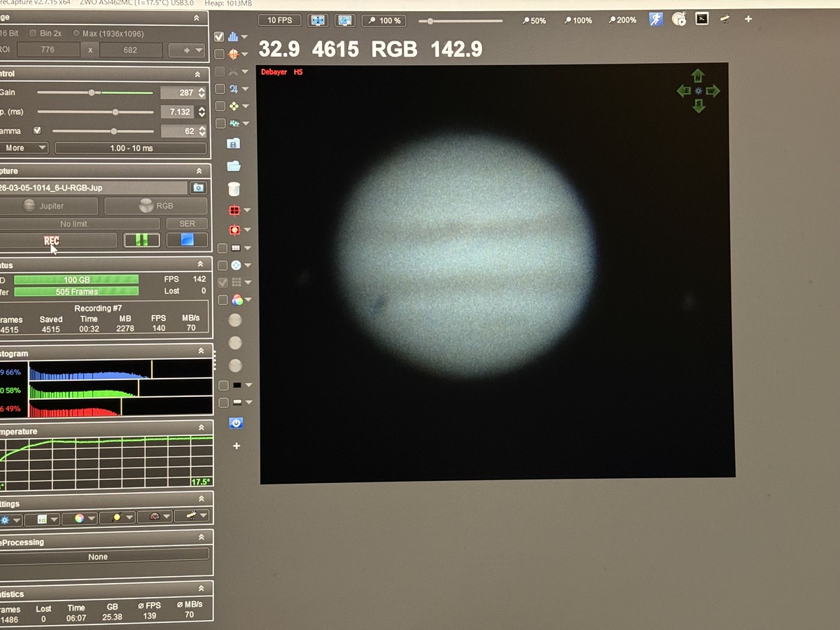Screen dimensions: 840x630
Task: Enable the RGB color circles checkbox
Action: (x=223, y=300)
